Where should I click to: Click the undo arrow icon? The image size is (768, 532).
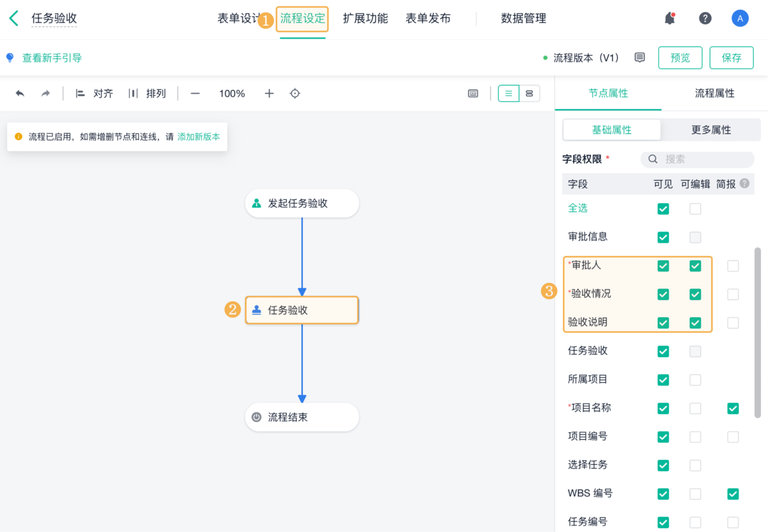coord(20,93)
